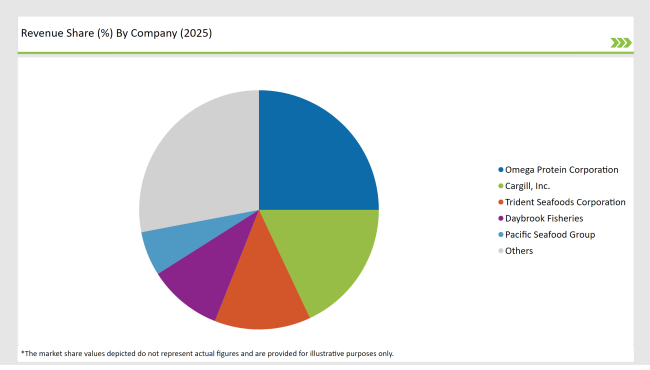
Task: Click the Daybrook Fisheries legend dot
Action: [501, 218]
